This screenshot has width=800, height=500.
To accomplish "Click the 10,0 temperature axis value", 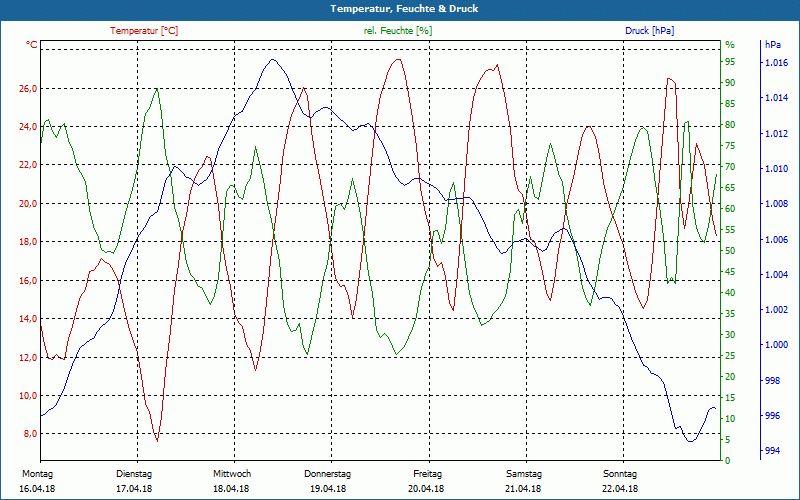I will coord(29,396).
